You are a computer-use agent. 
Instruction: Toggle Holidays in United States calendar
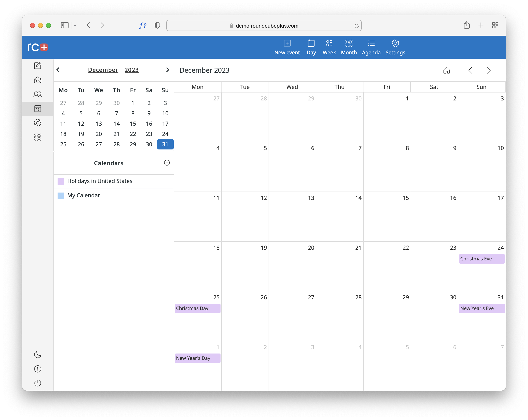(x=61, y=181)
